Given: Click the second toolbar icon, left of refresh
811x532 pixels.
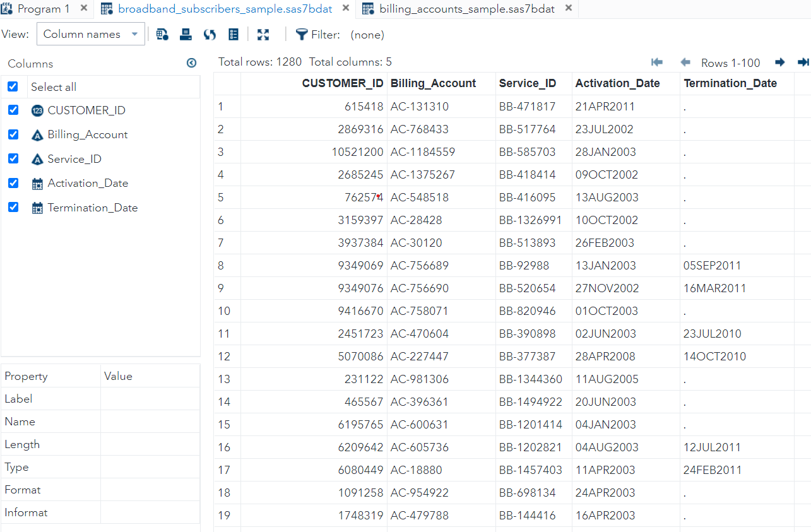Looking at the screenshot, I should click(186, 35).
